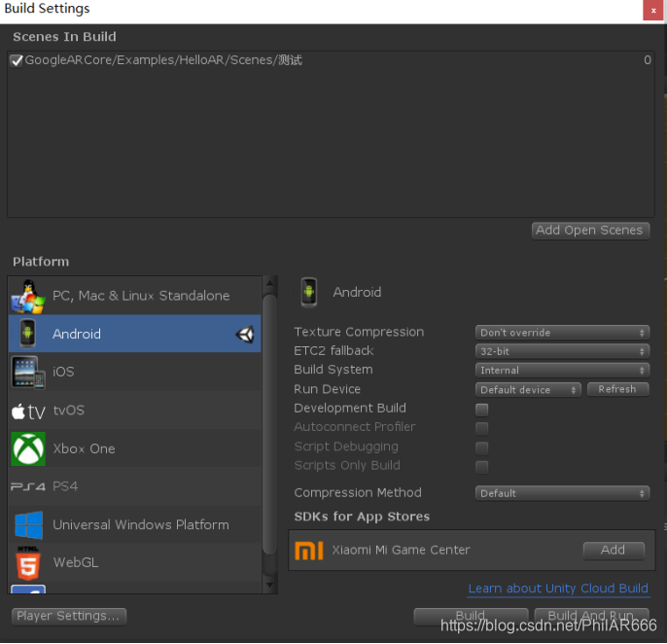Add the Xiaomi Mi Game Center SDK
Screen dimensions: 667x644
(614, 551)
